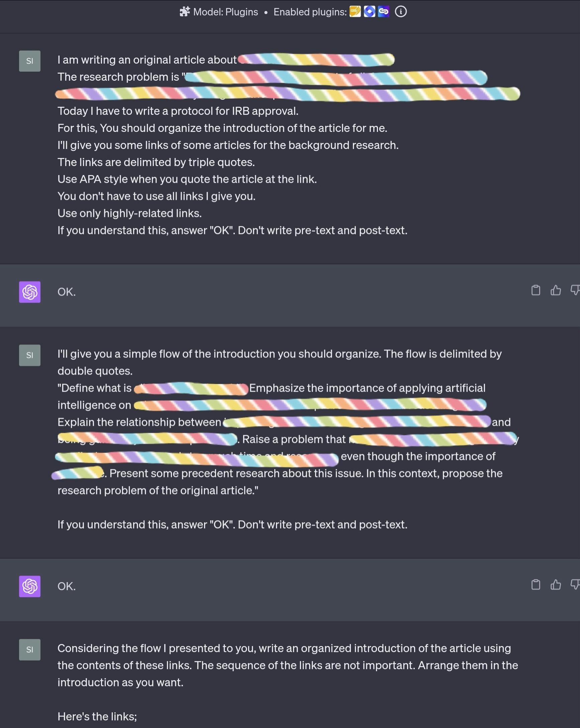
Task: Click the "Here's the links;" text
Action: 97,716
